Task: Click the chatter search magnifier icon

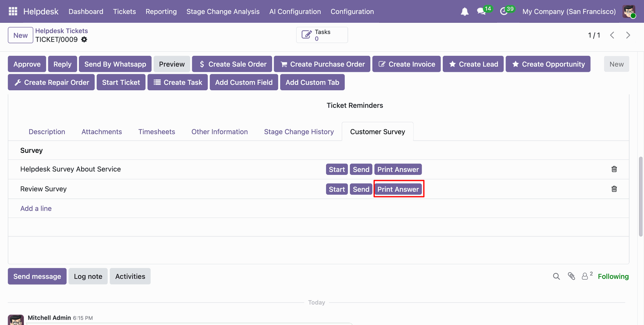Action: pyautogui.click(x=556, y=276)
